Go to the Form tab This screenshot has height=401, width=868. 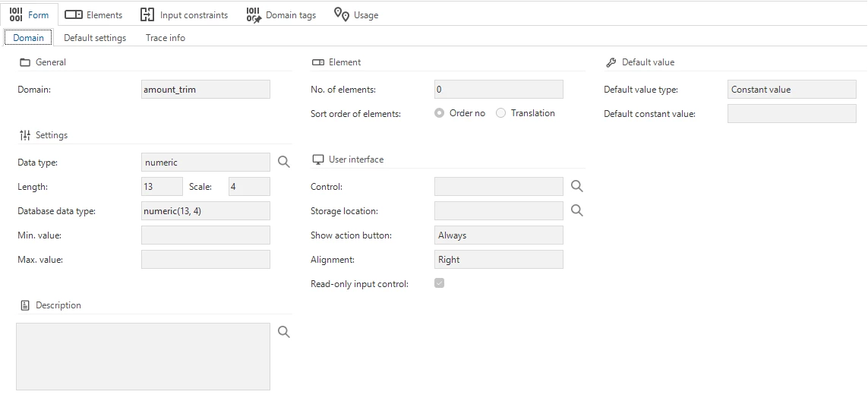30,14
